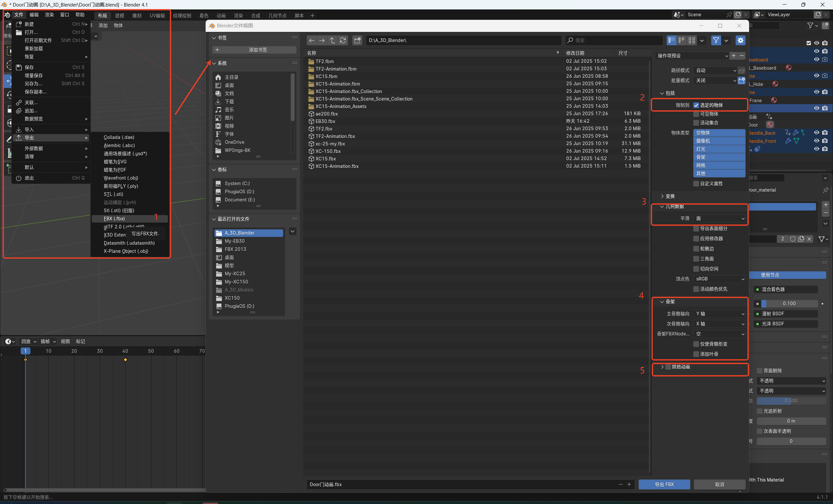Open 操作项预设 dropdown
The image size is (833, 504).
692,55
